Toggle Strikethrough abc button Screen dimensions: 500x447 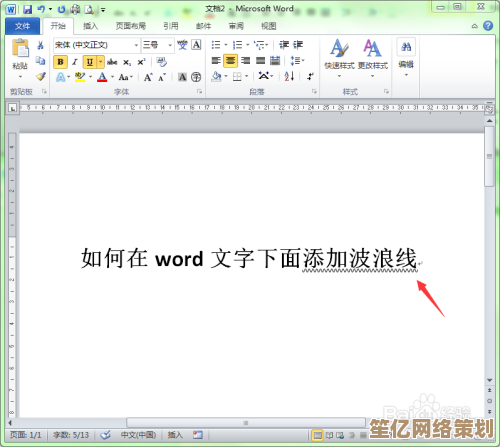click(x=112, y=62)
